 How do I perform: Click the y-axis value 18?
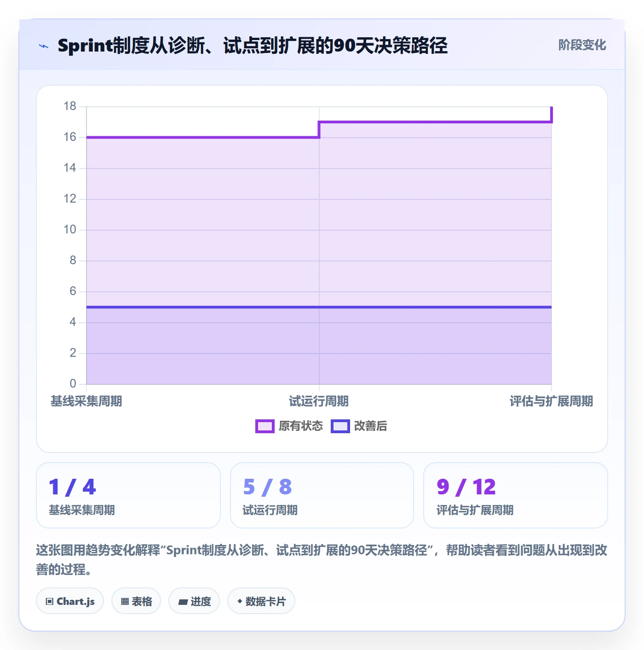click(x=70, y=106)
